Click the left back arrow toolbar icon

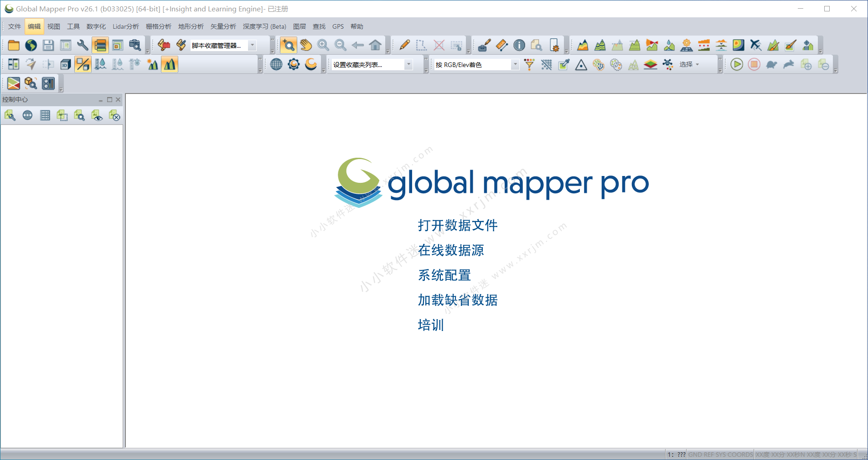358,45
